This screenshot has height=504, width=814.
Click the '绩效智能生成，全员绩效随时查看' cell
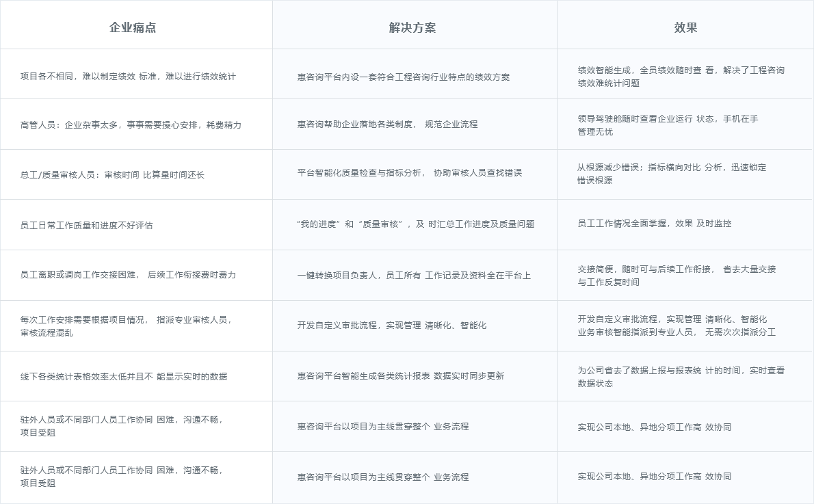[x=681, y=77]
